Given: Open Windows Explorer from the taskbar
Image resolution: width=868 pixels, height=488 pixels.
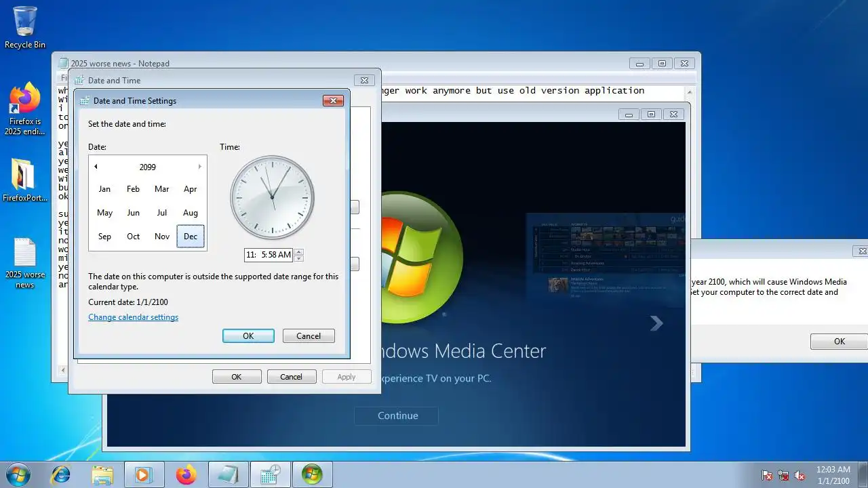Looking at the screenshot, I should tap(102, 474).
